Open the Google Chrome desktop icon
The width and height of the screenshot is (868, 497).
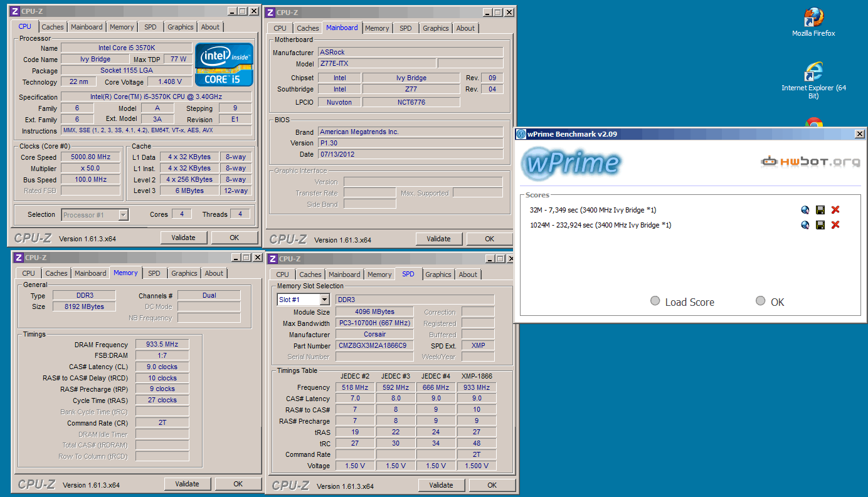tap(813, 122)
